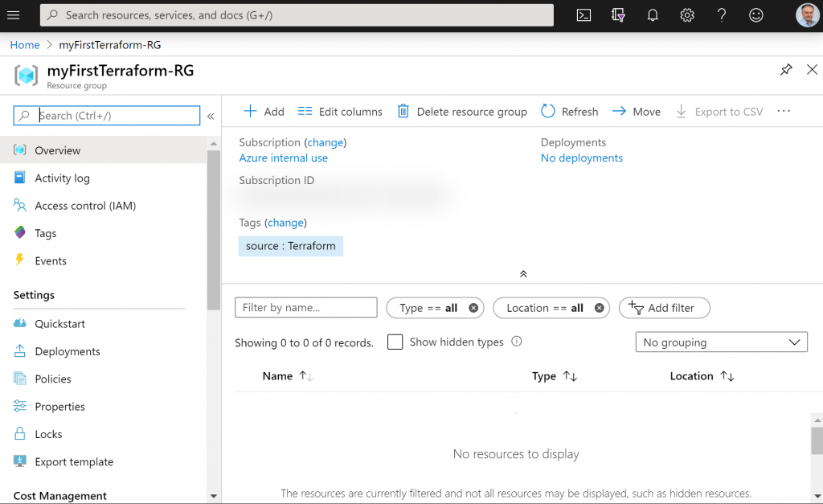This screenshot has width=823, height=504.
Task: Collapse the essentials section with the double chevron
Action: point(523,274)
